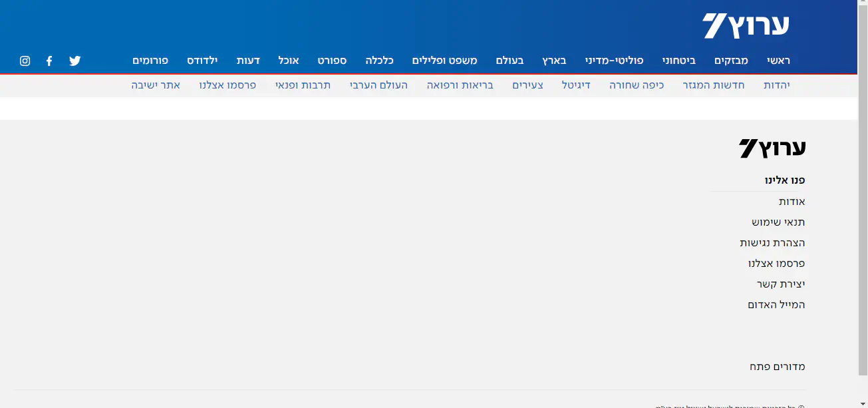Screen dimensions: 868x408
Task: Click the אתר ישיבה submenu link
Action: click(x=156, y=85)
